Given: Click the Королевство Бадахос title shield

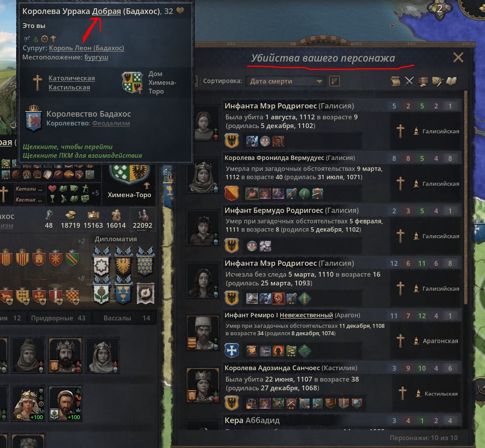Looking at the screenshot, I should 34,118.
